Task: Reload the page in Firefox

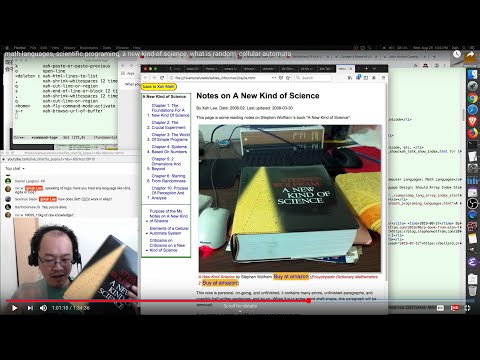Action: tap(162, 78)
